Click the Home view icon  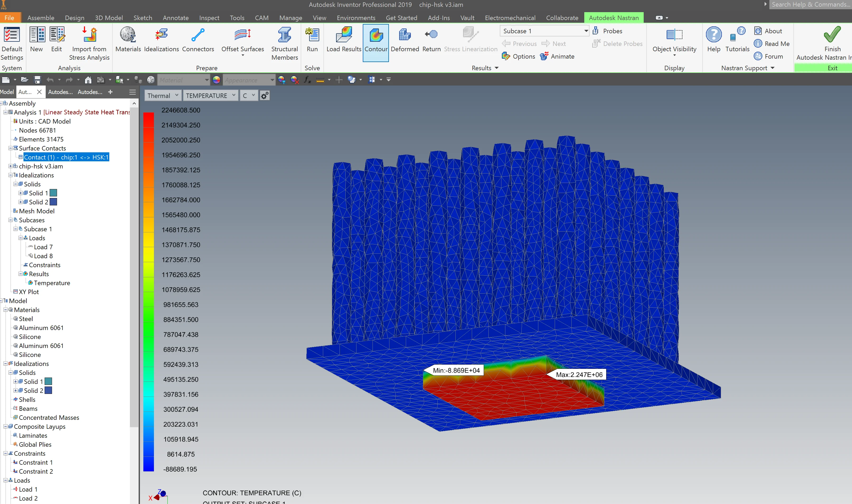pyautogui.click(x=88, y=80)
